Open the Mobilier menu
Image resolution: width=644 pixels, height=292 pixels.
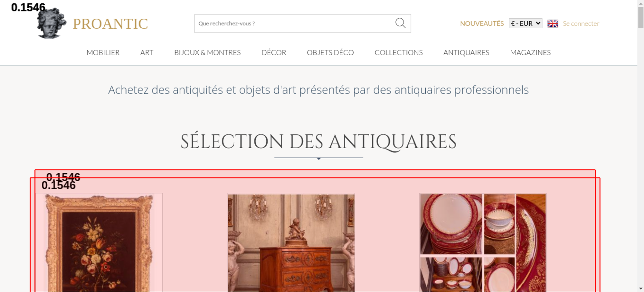[103, 52]
